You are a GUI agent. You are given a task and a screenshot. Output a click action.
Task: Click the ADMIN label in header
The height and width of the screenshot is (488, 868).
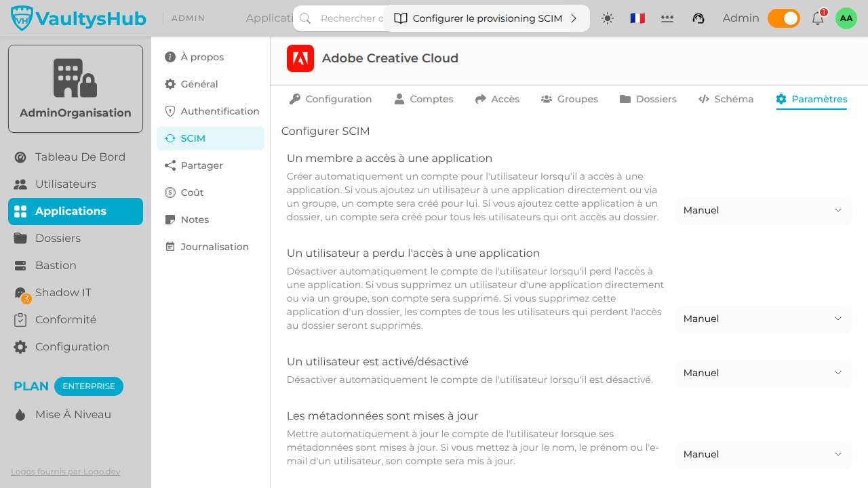[x=189, y=18]
